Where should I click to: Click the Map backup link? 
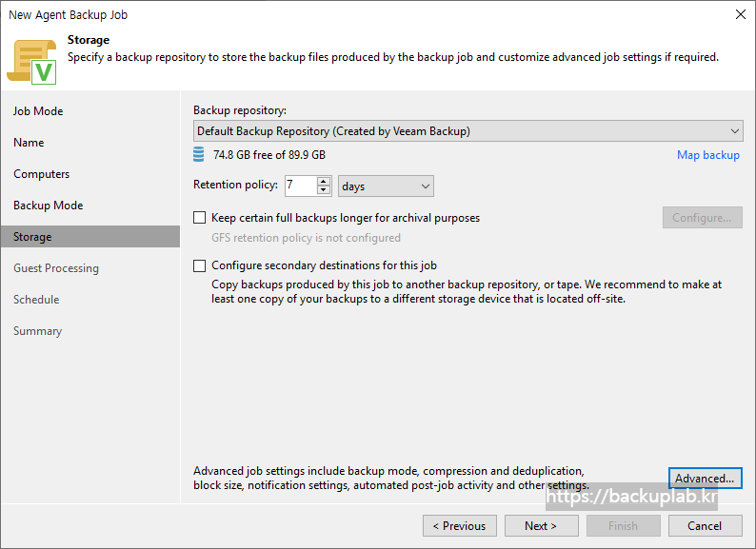coord(708,155)
